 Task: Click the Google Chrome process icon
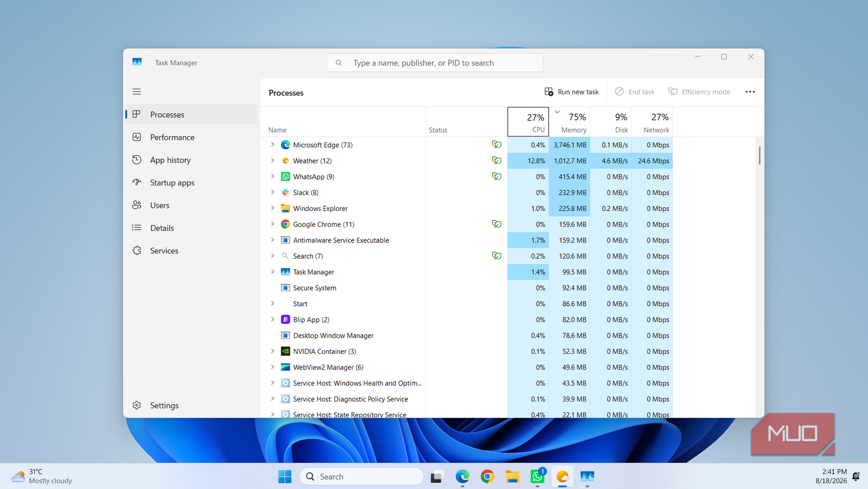pos(285,224)
